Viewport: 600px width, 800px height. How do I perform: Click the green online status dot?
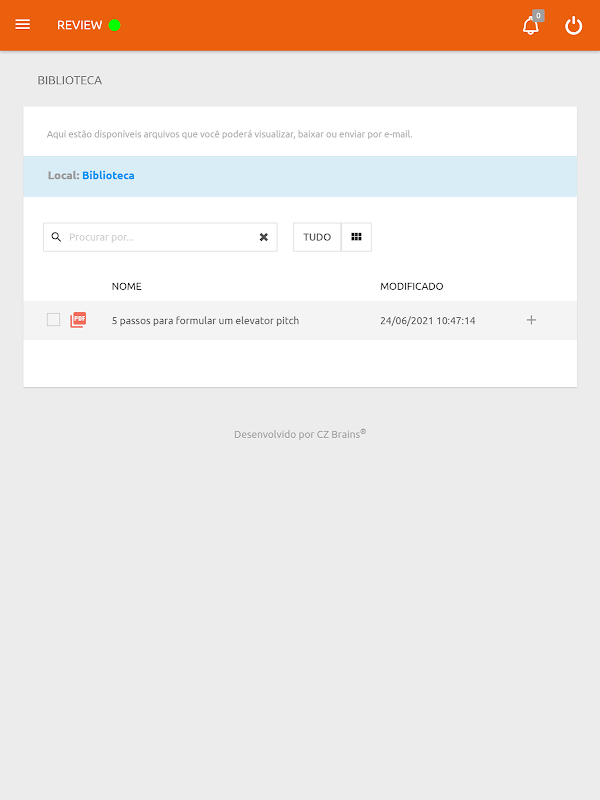click(114, 25)
